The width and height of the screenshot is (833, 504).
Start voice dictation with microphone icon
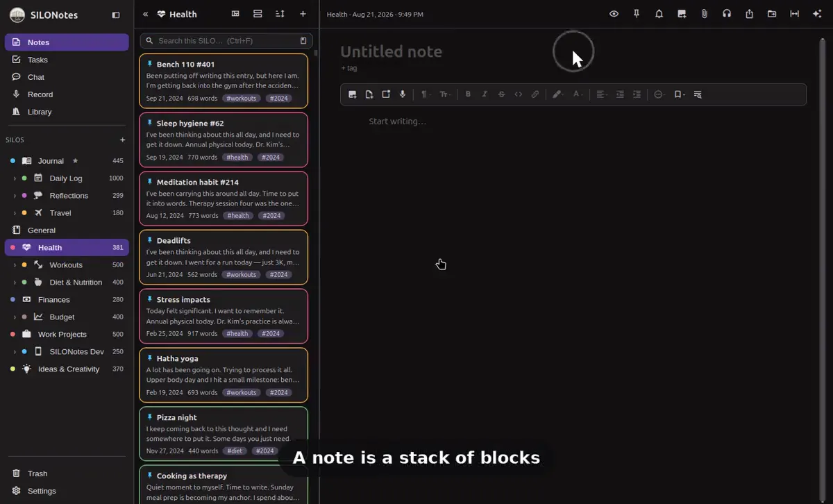pos(403,94)
